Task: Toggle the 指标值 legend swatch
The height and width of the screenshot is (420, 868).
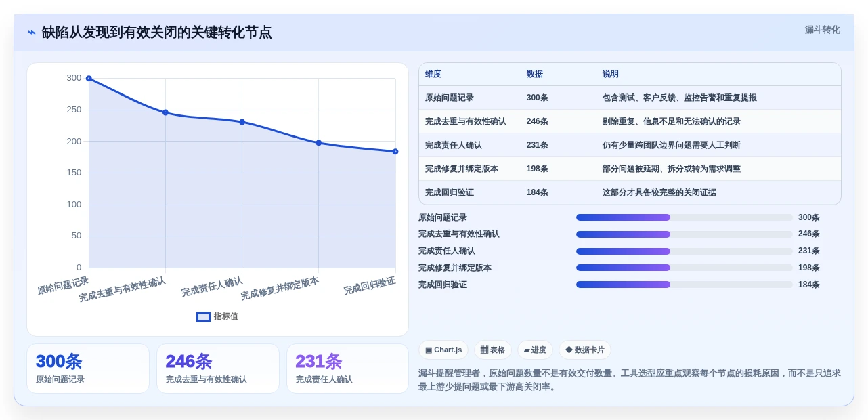Action: pyautogui.click(x=203, y=316)
